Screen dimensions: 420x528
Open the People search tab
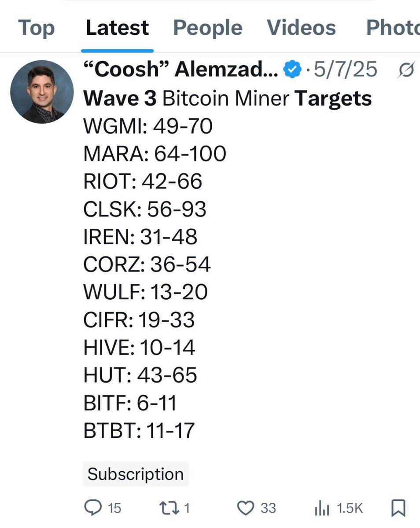(207, 28)
